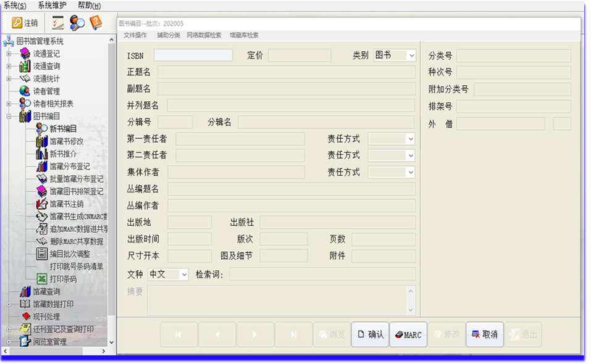
Task: Click the 现刊处理 red book icon
Action: click(25, 316)
